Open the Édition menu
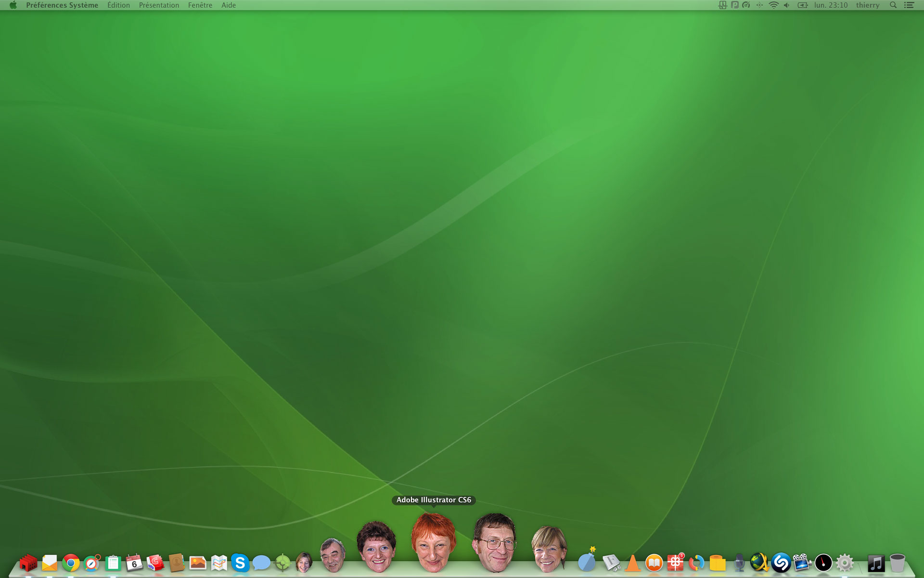Image resolution: width=924 pixels, height=578 pixels. click(118, 5)
